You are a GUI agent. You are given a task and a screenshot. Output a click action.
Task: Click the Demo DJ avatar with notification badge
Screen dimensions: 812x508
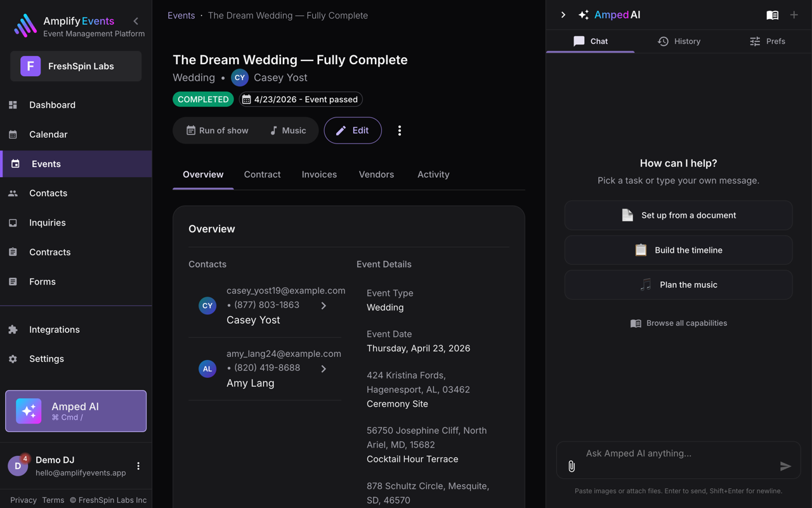[x=18, y=465]
